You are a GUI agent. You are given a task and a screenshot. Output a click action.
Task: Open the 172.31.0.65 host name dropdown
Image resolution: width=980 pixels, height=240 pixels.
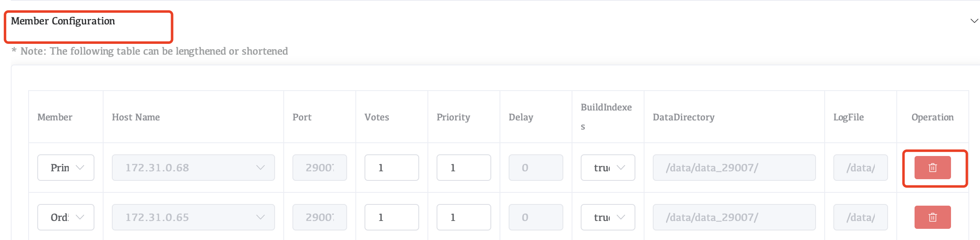193,217
